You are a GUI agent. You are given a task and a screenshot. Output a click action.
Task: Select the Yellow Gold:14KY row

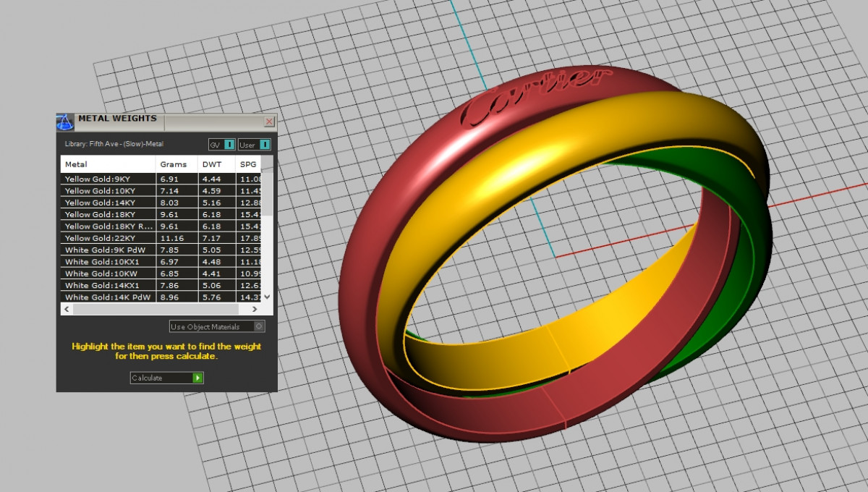click(x=109, y=203)
